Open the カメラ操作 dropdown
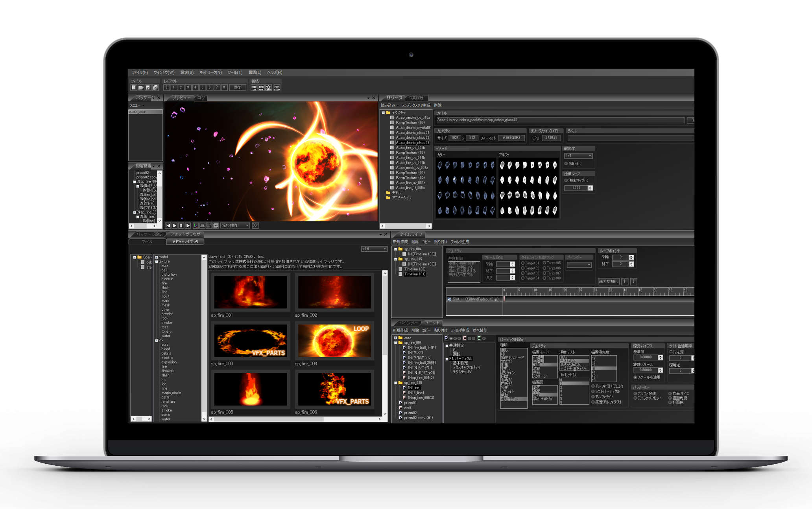812x509 pixels. click(235, 225)
